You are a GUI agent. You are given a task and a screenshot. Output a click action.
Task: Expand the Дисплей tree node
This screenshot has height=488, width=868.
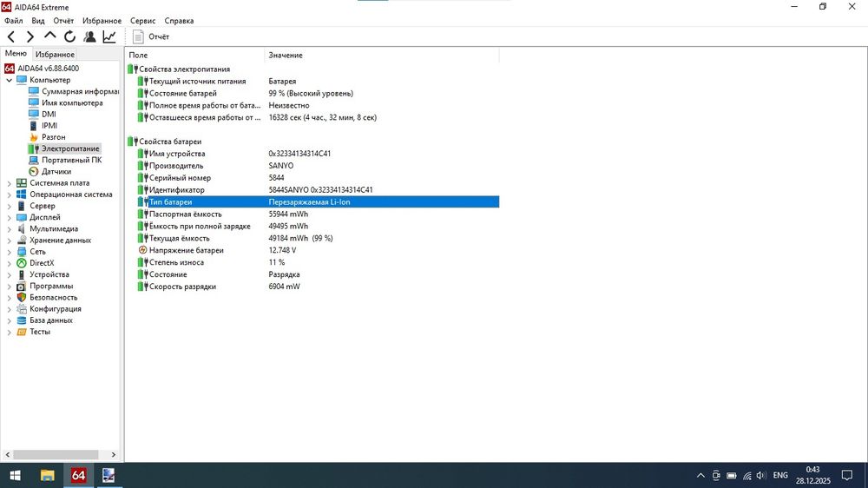(x=9, y=217)
